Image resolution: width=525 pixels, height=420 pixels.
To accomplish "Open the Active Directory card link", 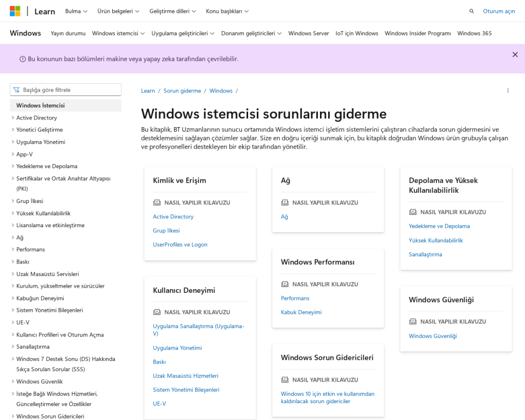I will pos(173,217).
